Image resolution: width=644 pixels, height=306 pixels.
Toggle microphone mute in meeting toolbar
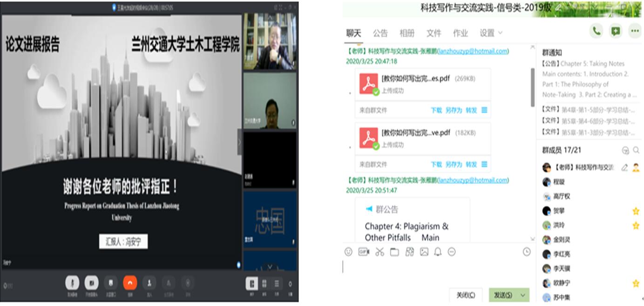point(72,283)
